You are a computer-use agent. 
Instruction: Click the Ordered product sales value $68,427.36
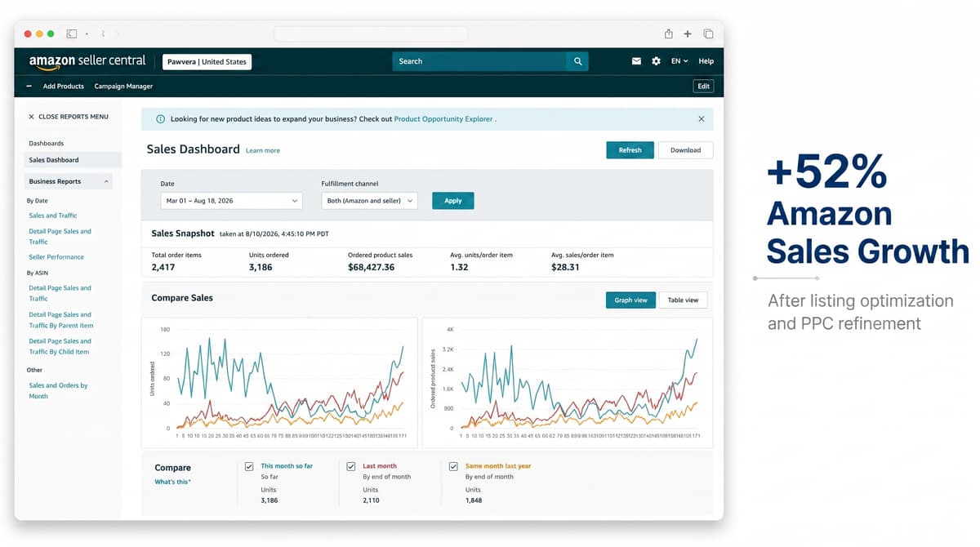tap(371, 267)
